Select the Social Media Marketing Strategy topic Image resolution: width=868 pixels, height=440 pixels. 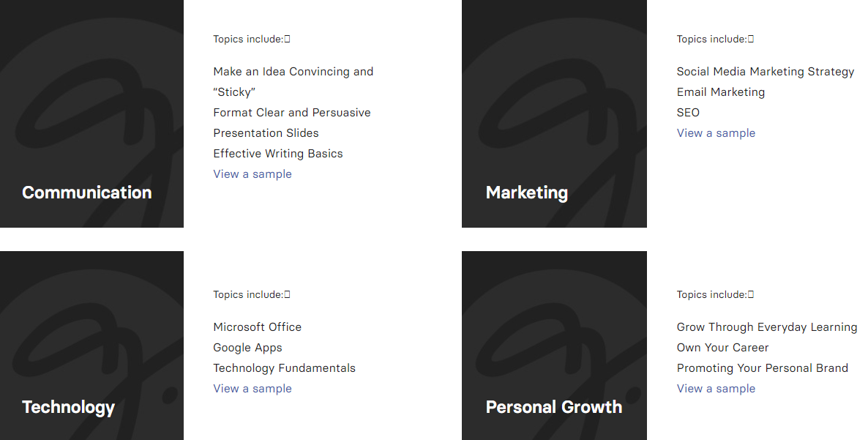[765, 72]
